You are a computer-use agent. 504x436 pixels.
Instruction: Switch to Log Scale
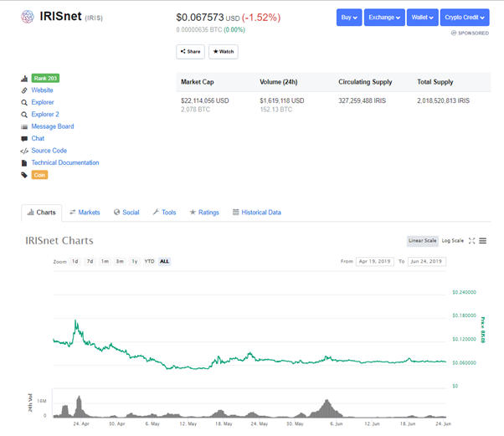pos(453,241)
